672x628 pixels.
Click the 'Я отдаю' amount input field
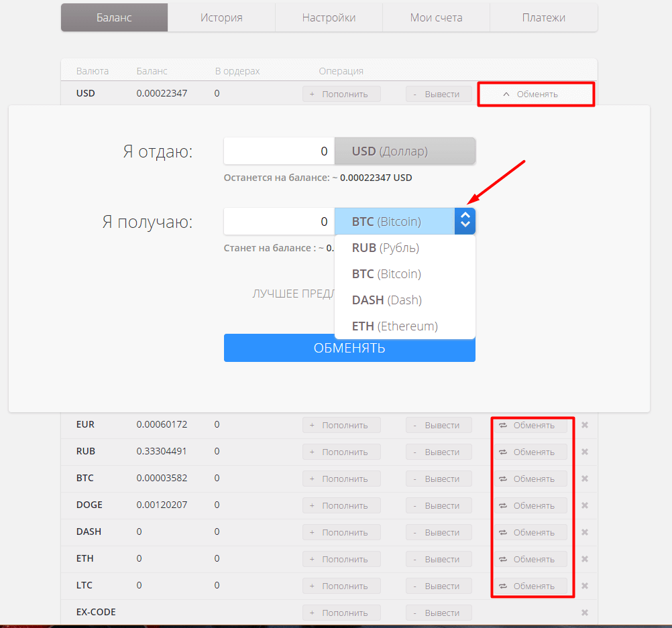(x=278, y=151)
